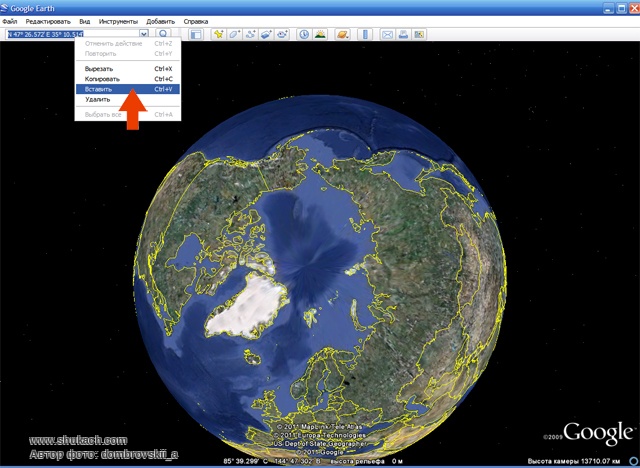Image resolution: width=640 pixels, height=468 pixels.
Task: Add a polygon from the toolbar
Action: (234, 34)
